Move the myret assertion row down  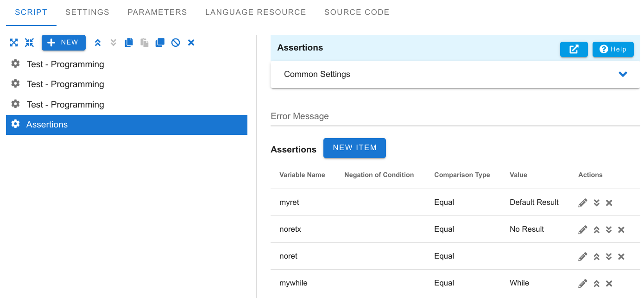[x=597, y=203]
